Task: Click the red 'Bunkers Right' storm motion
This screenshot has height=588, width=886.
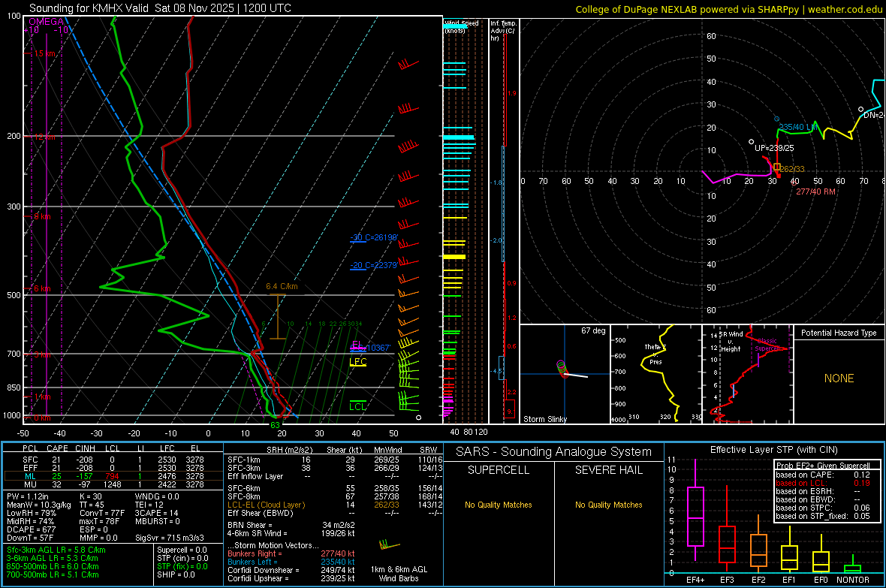Action: tap(291, 553)
